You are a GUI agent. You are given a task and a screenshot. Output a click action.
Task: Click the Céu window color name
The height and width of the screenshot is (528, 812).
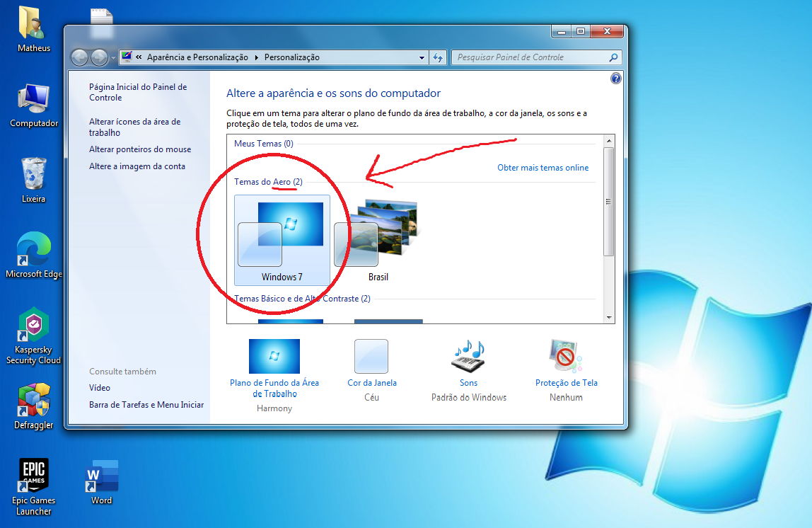click(371, 398)
